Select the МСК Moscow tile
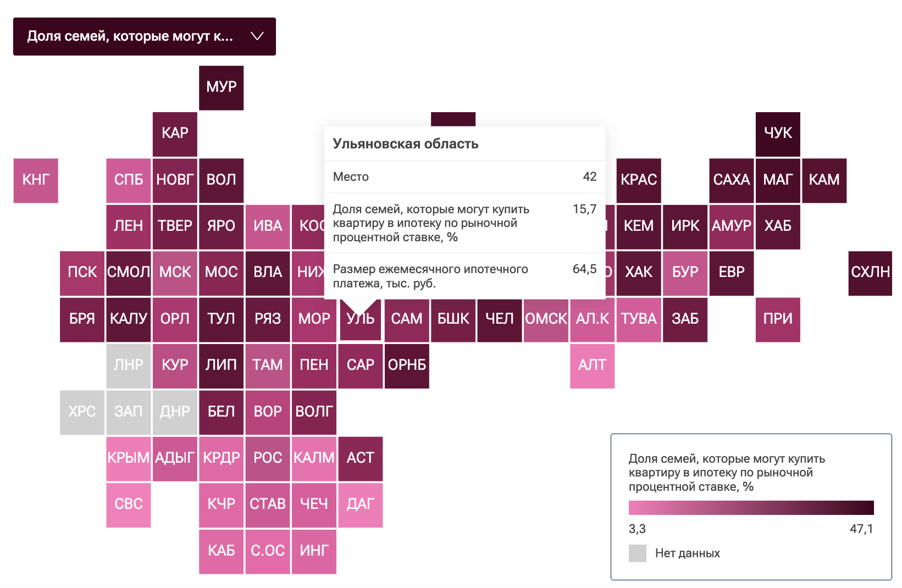Viewport: 902px width, 588px height. point(175,273)
